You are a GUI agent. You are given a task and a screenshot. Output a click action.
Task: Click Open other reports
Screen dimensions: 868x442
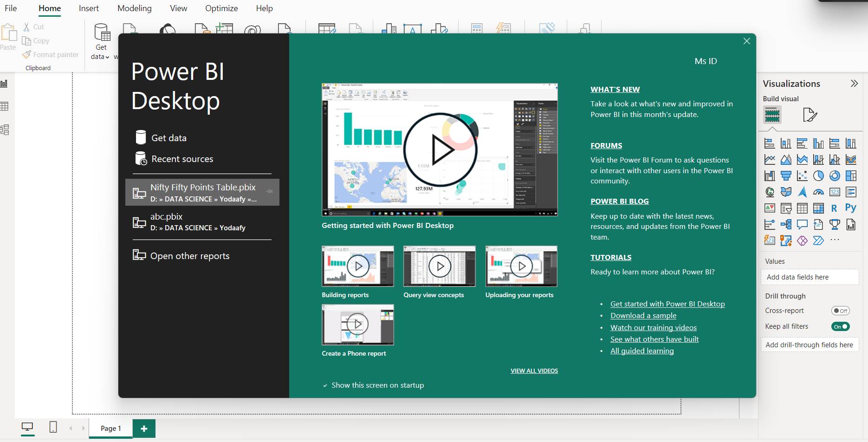click(181, 256)
